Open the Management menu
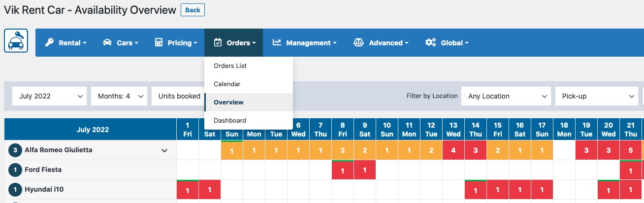Viewport: 644px width, 203px height. click(305, 43)
